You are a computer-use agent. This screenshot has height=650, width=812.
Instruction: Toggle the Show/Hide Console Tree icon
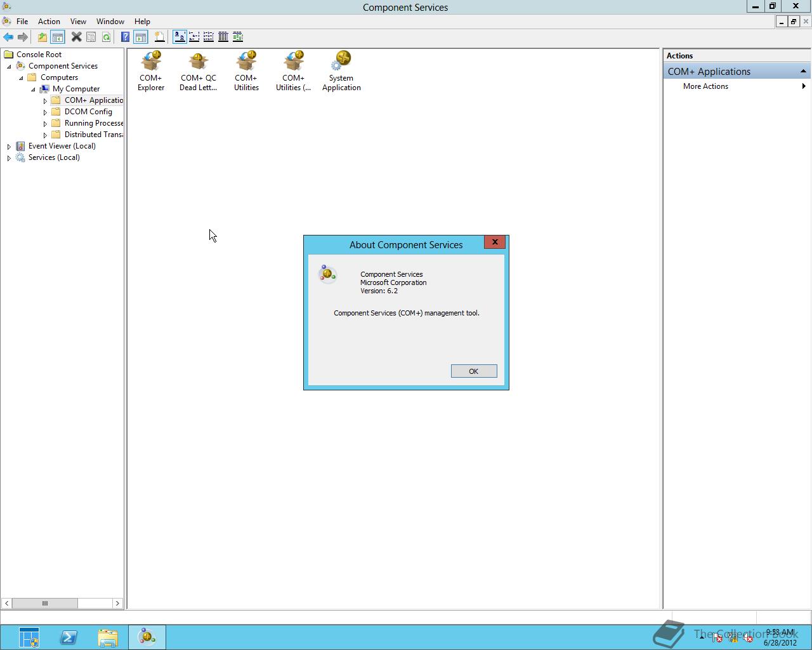tap(57, 37)
